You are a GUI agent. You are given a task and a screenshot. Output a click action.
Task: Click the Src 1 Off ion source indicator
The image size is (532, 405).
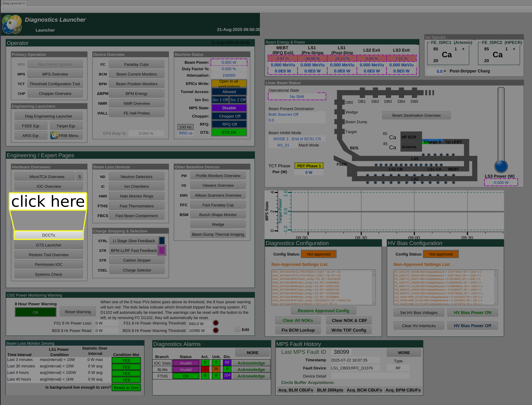pos(220,100)
